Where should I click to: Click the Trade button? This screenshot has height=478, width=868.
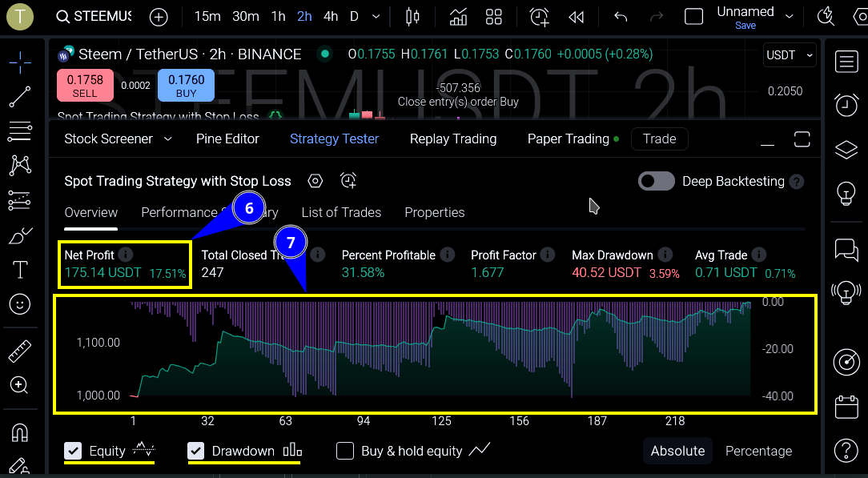click(x=659, y=139)
